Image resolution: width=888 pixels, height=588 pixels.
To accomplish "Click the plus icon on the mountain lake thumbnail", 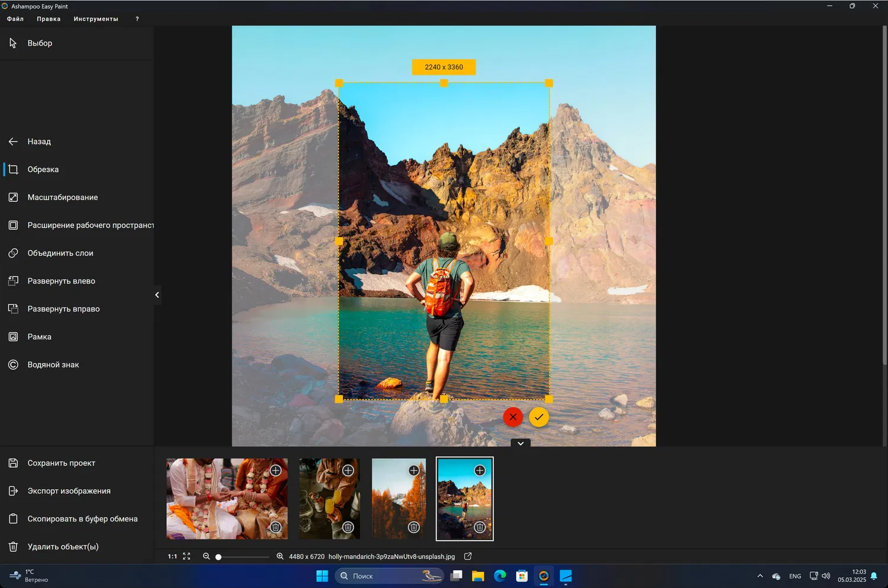I will [480, 470].
